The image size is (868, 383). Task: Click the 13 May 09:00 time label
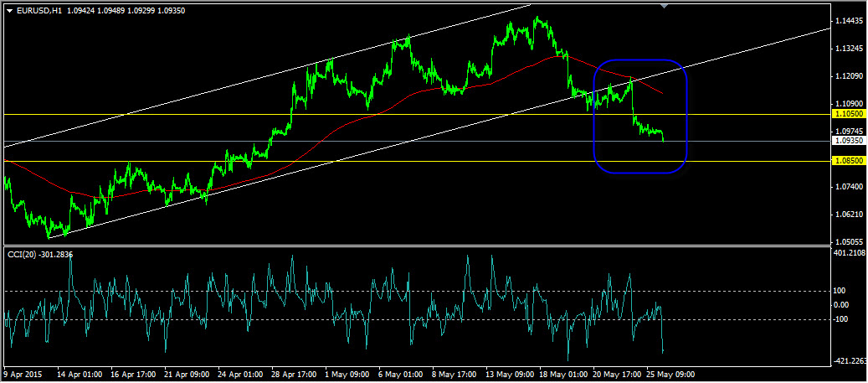point(509,374)
